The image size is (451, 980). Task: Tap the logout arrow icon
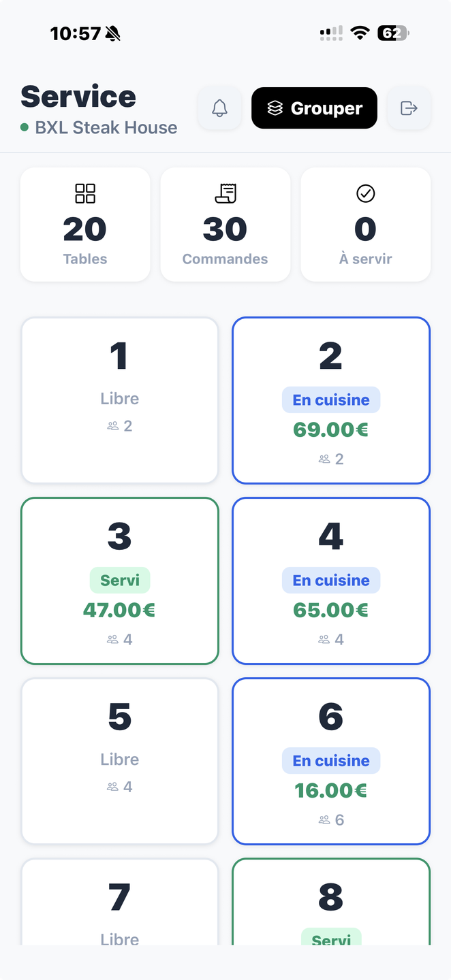pos(409,108)
